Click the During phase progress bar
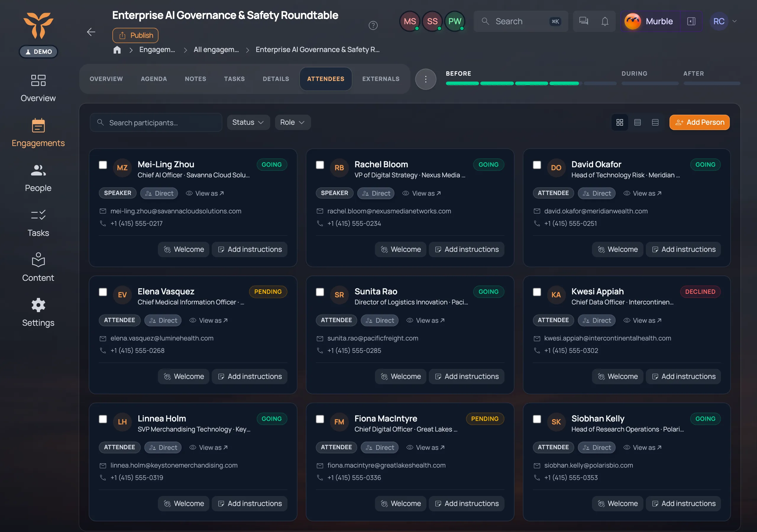Screen dimensions: 757x532 (x=650, y=83)
